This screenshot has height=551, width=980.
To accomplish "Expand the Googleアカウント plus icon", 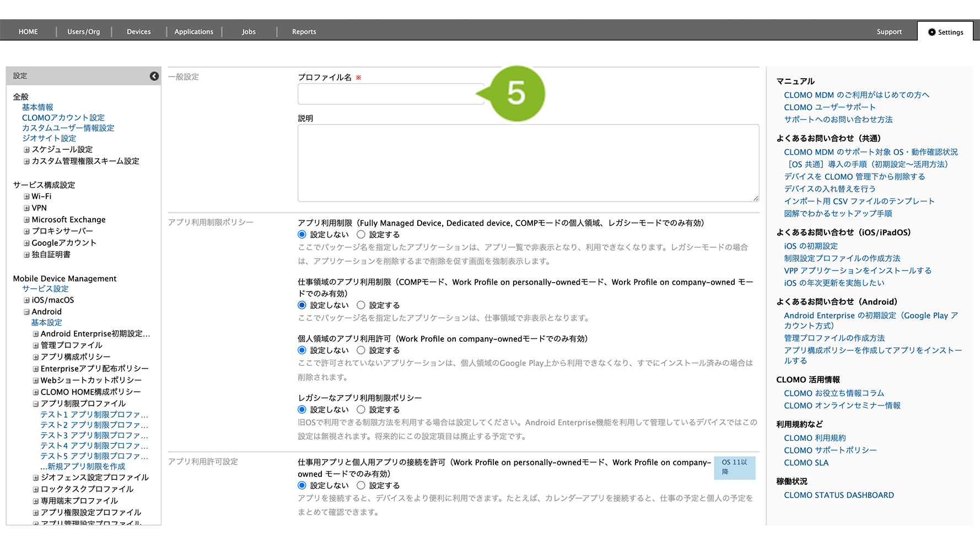I will [x=26, y=243].
